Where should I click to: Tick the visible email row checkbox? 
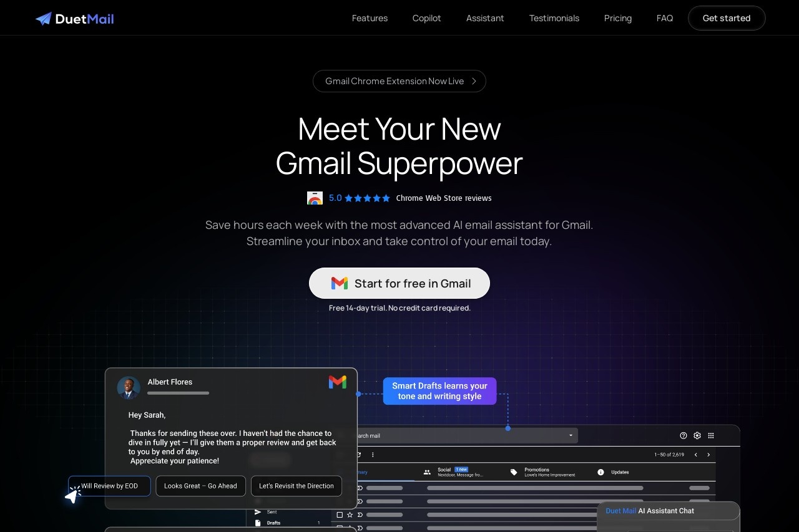340,515
